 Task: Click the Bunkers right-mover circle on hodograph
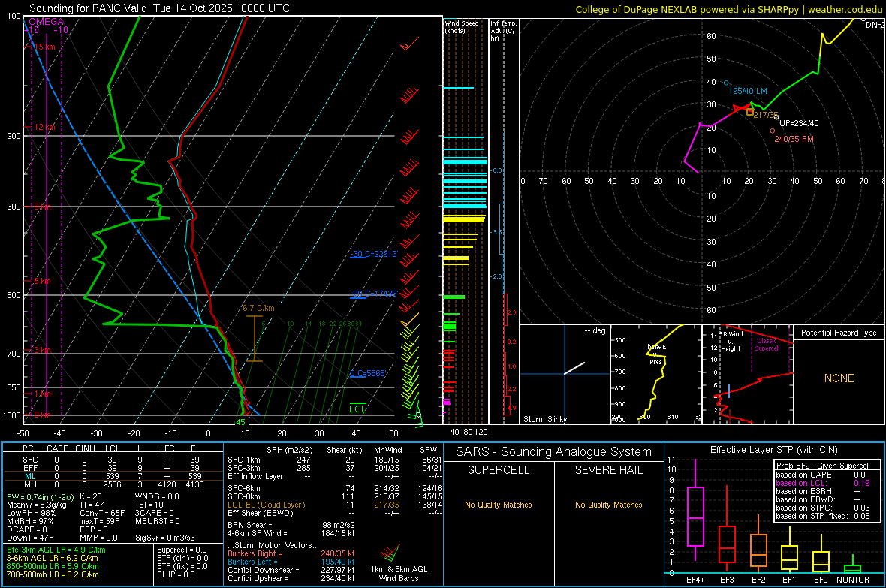pos(773,131)
